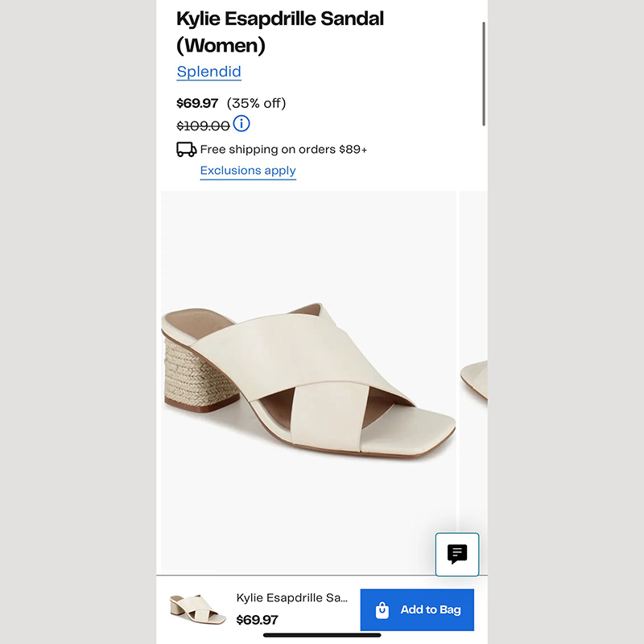This screenshot has width=644, height=644.
Task: Click the Free shipping on orders $89+ text
Action: click(x=283, y=149)
